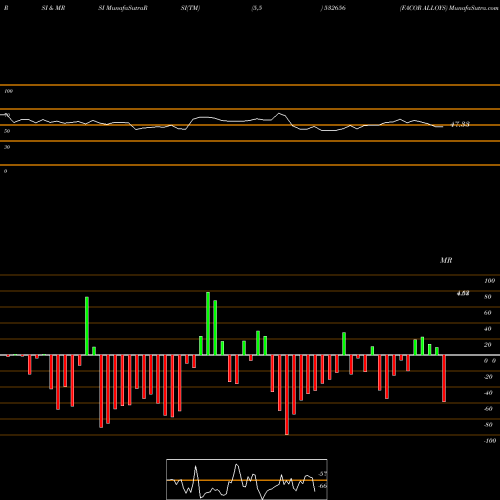Click the RSI axis label 30
Screen dimensions: 500x500
tap(7, 147)
